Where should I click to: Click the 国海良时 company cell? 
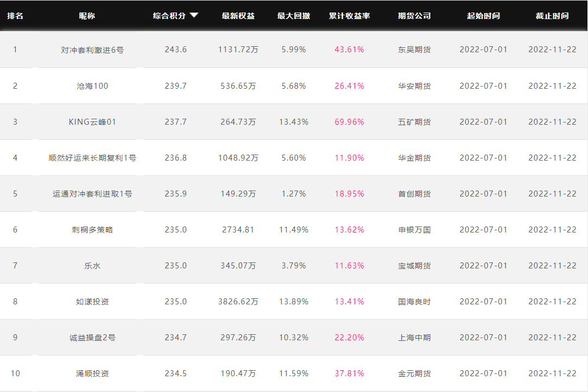pos(414,302)
